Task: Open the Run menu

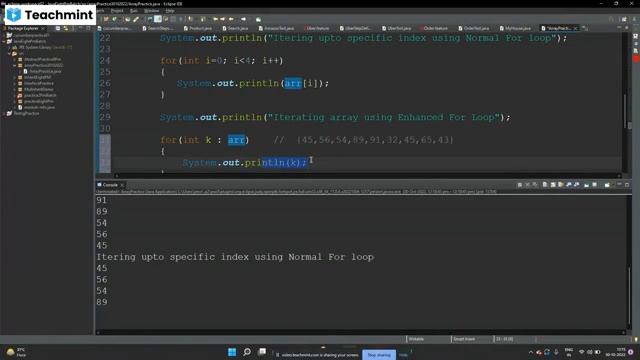Action: pyautogui.click(x=133, y=11)
